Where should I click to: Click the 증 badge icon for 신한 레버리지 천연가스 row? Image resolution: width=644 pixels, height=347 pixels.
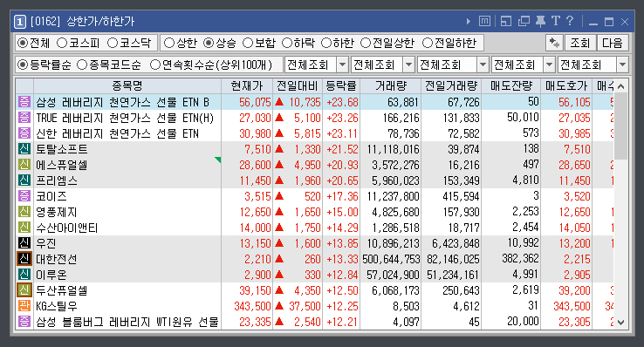pyautogui.click(x=24, y=133)
